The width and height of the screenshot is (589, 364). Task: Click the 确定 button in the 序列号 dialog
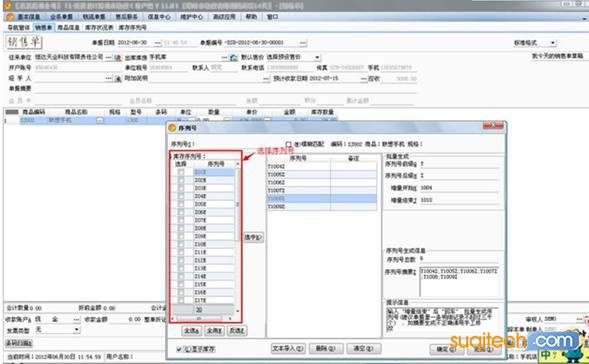coord(447,349)
